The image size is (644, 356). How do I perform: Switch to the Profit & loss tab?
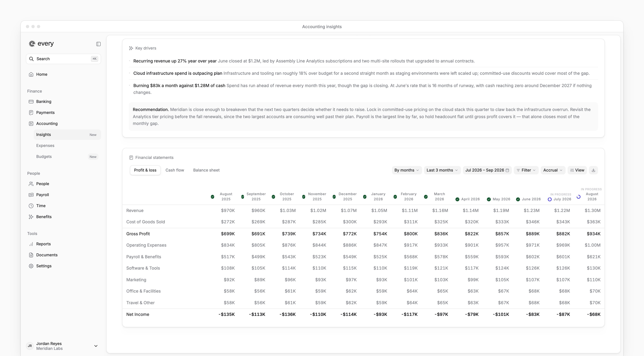pos(145,170)
